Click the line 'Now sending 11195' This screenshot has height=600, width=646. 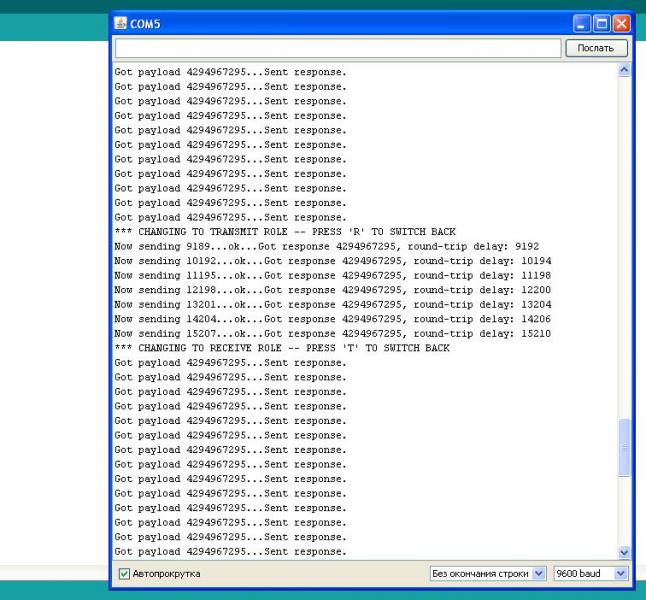pos(332,275)
